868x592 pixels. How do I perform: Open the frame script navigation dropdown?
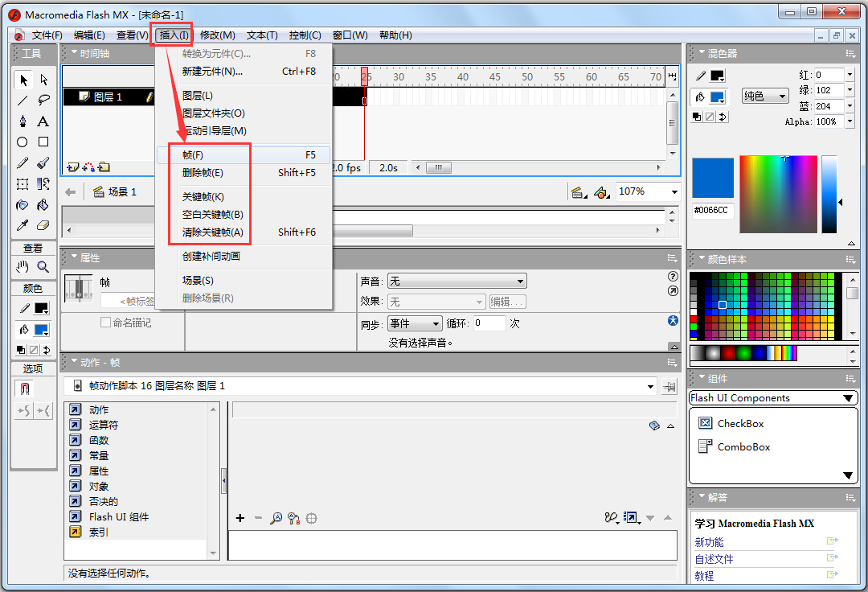tap(650, 387)
